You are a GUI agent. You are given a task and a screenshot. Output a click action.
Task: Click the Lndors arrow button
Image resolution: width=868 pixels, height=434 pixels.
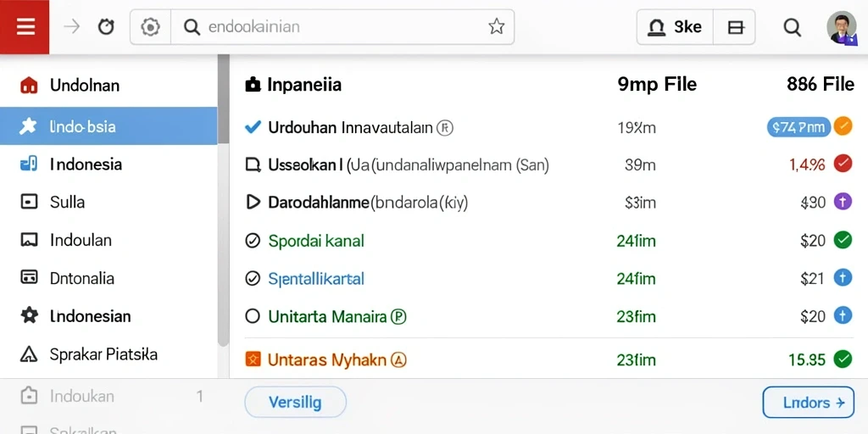(808, 403)
